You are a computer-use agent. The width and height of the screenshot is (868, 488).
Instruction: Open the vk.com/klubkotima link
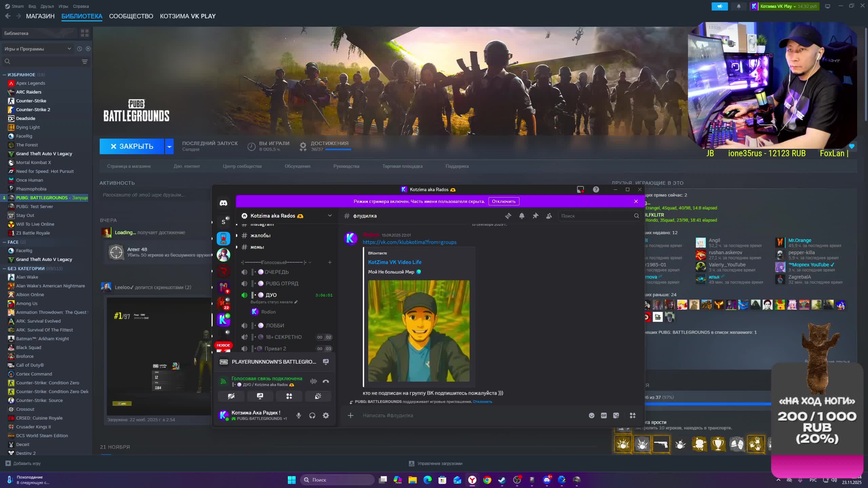[409, 242]
